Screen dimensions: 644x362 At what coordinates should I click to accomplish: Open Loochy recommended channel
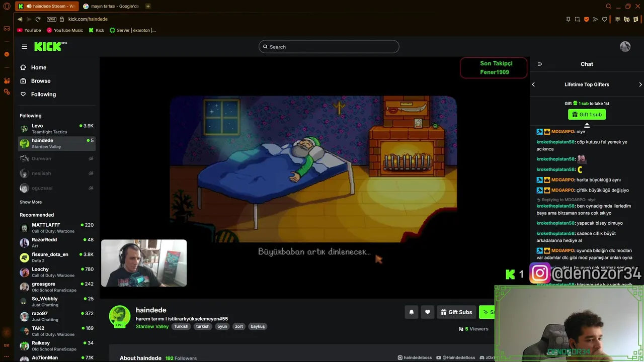pyautogui.click(x=56, y=272)
